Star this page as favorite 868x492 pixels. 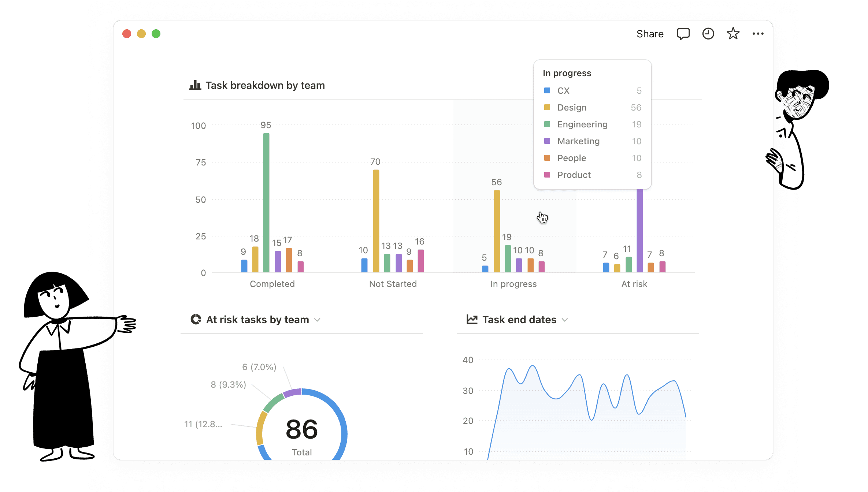[733, 34]
